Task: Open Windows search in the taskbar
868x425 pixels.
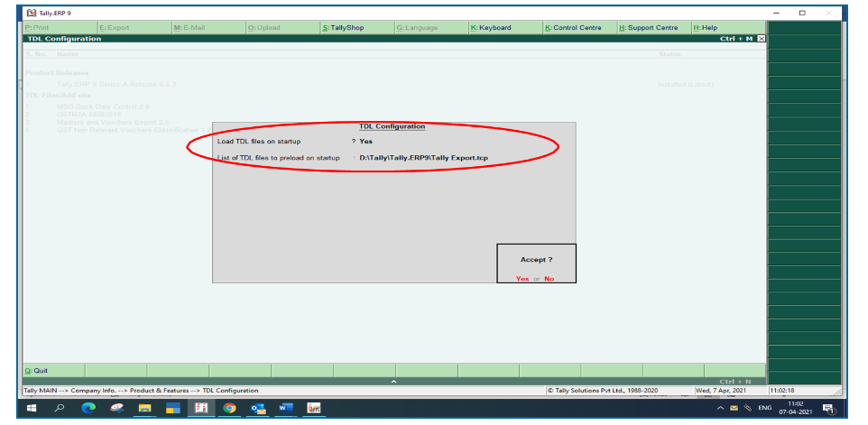Action: 60,409
